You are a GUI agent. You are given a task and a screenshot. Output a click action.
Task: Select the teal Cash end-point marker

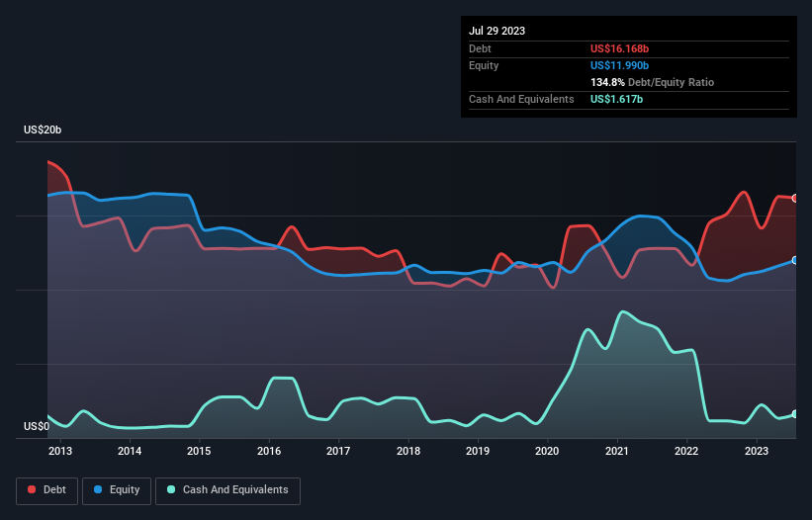(795, 414)
